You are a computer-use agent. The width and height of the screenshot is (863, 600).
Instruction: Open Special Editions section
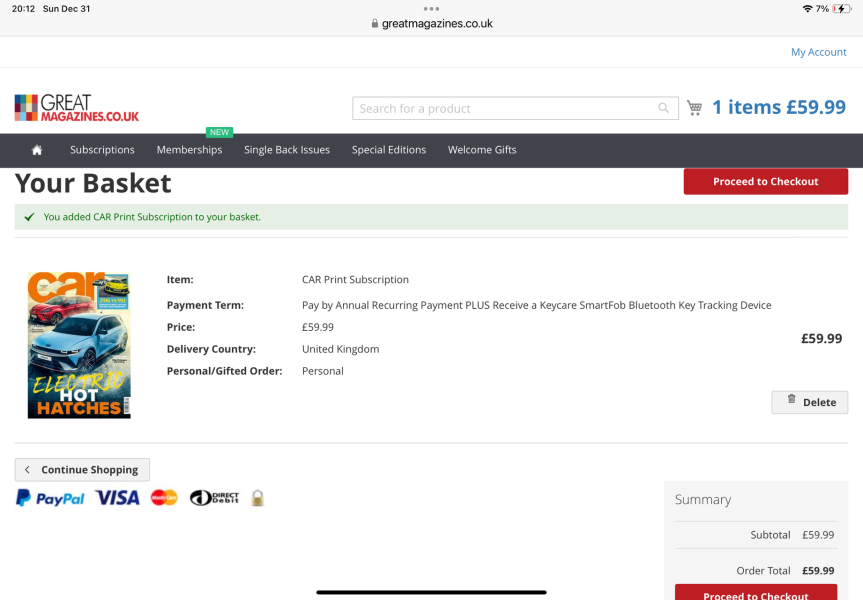click(x=389, y=150)
